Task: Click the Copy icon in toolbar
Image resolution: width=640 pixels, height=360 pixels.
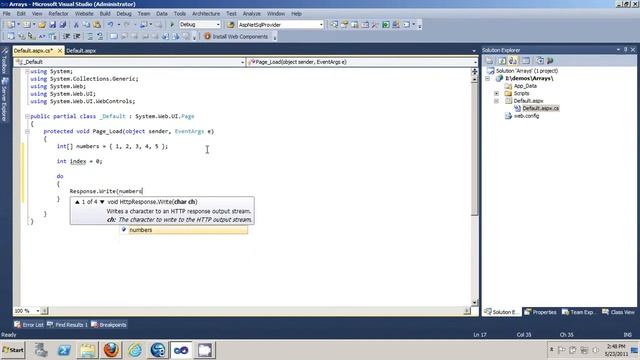Action: point(86,25)
